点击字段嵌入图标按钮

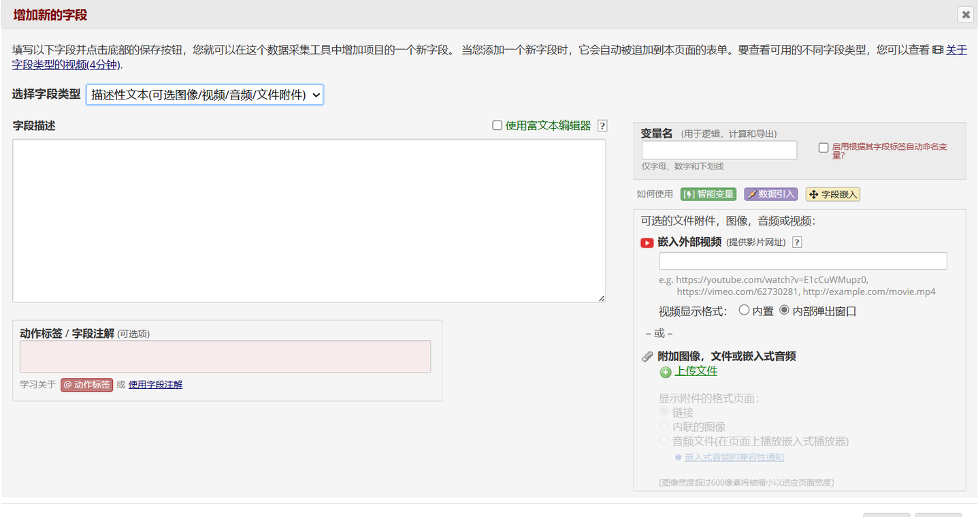pyautogui.click(x=832, y=193)
